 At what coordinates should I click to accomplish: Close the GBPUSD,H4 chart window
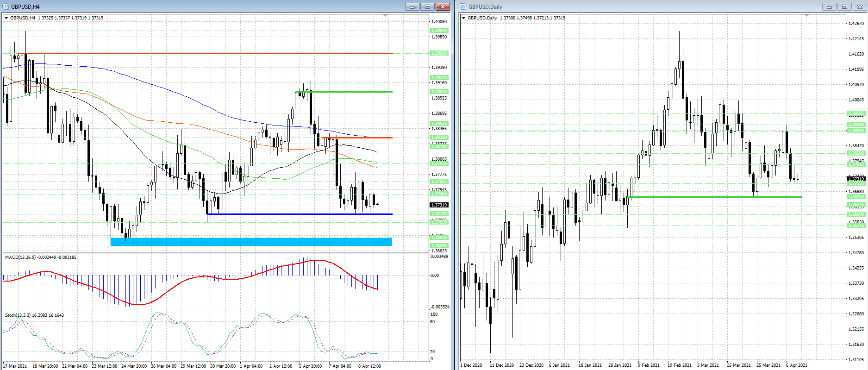coord(443,6)
